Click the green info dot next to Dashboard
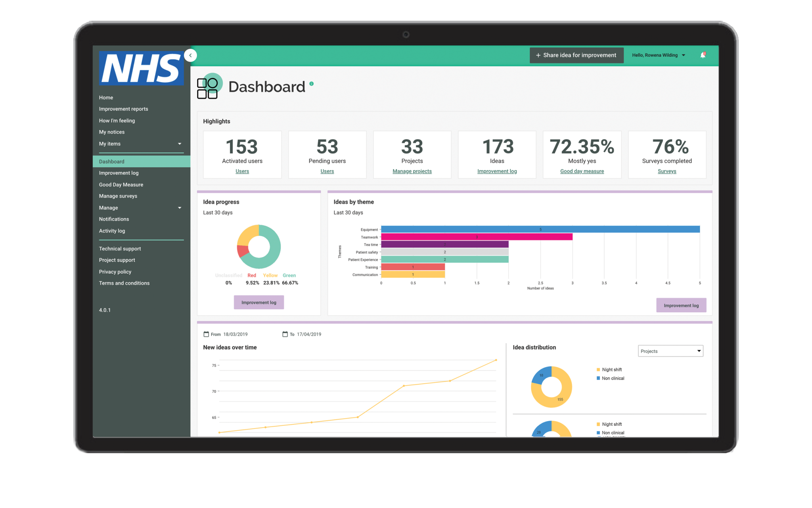The height and width of the screenshot is (508, 812). [312, 84]
